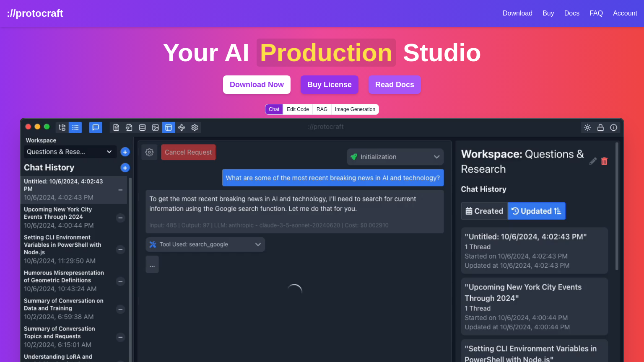Open the node connections icon in the toolbar
Image resolution: width=644 pixels, height=362 pixels.
[x=181, y=127]
